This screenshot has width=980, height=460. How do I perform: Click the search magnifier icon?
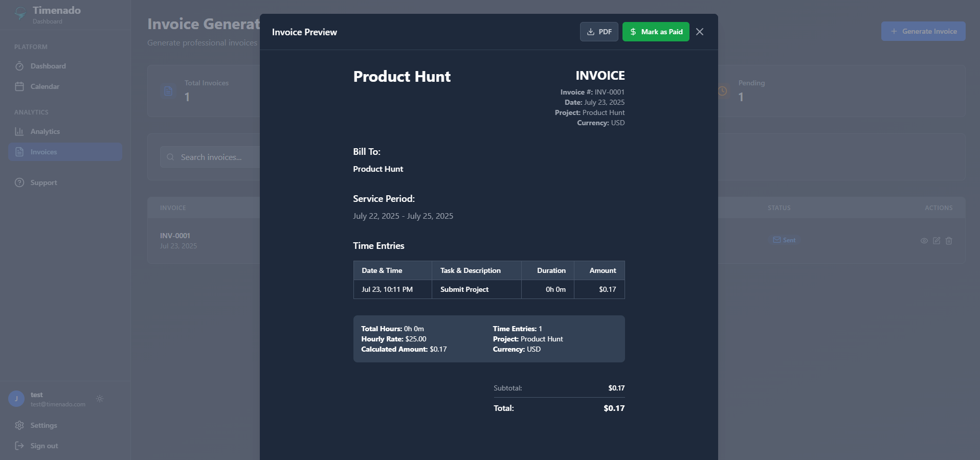tap(170, 157)
